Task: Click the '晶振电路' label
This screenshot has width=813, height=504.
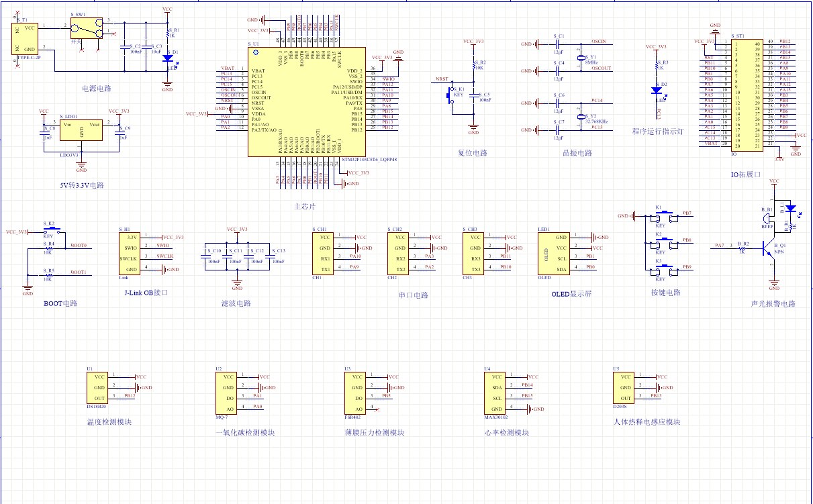Action: click(x=577, y=152)
